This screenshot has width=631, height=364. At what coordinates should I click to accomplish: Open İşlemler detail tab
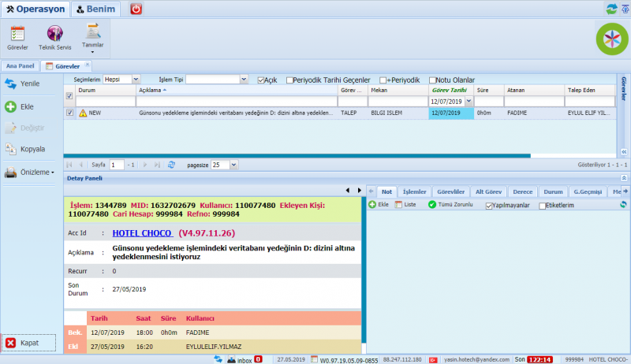pyautogui.click(x=415, y=191)
